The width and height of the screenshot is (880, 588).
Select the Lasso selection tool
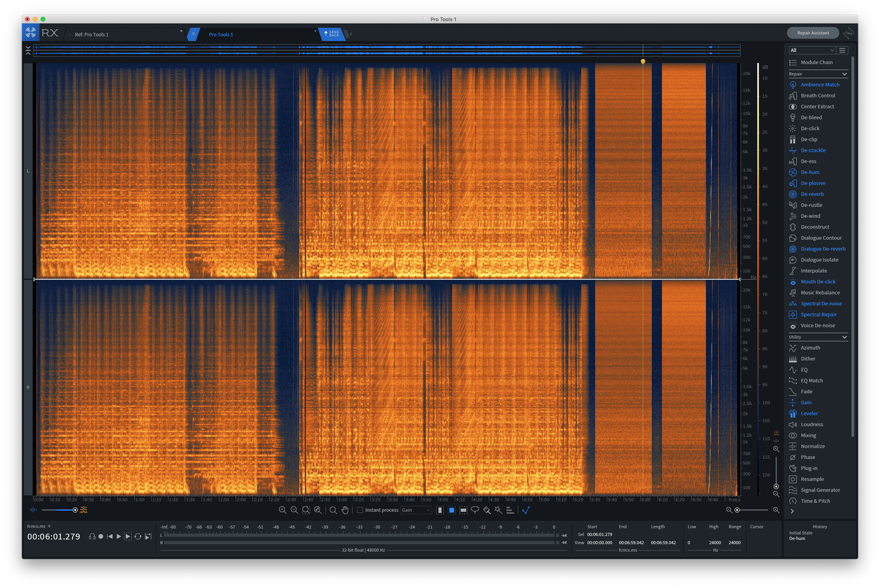click(475, 510)
